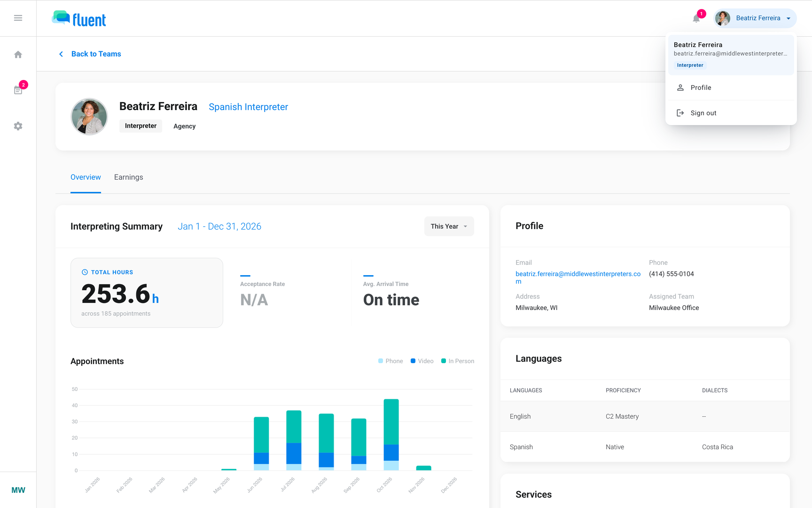
Task: Click the Sign out arrow icon
Action: [680, 113]
